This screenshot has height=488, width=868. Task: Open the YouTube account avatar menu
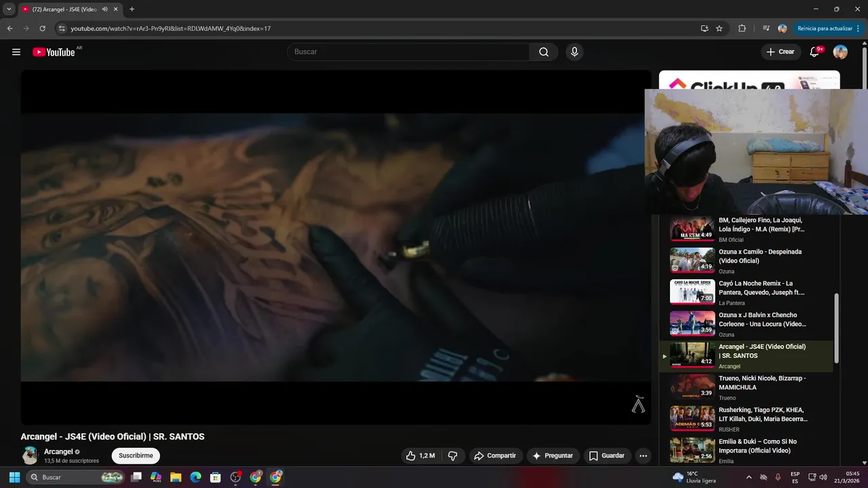tap(840, 52)
